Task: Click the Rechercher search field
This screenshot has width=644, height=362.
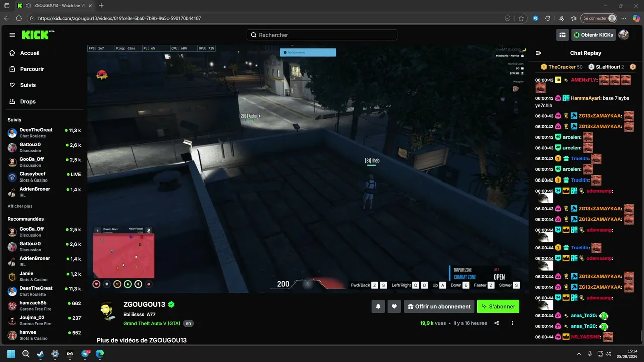Action: 322,35
